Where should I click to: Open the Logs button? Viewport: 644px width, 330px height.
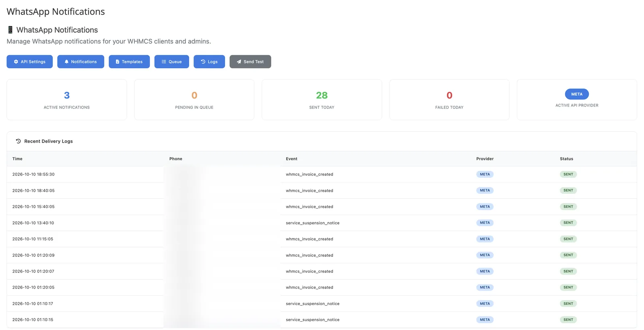pyautogui.click(x=209, y=61)
